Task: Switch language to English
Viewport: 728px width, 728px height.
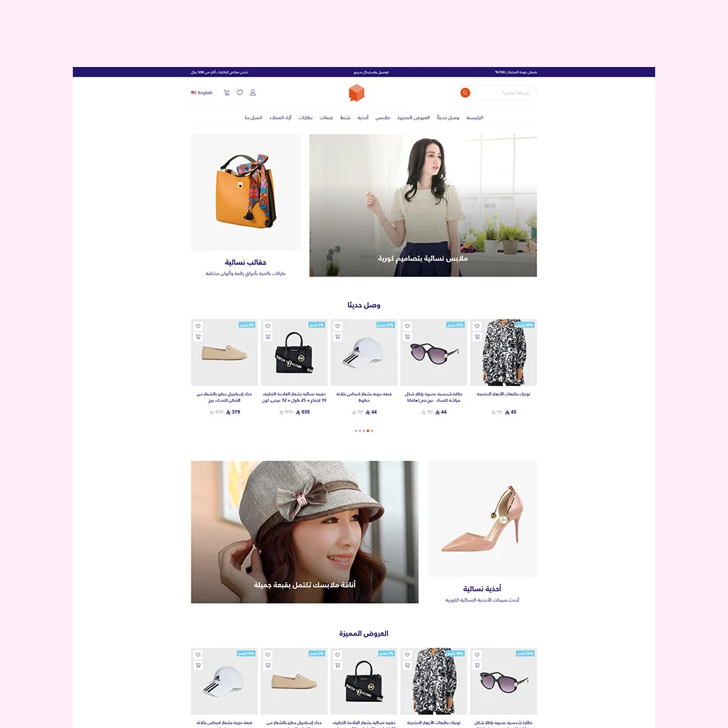Action: pos(202,93)
